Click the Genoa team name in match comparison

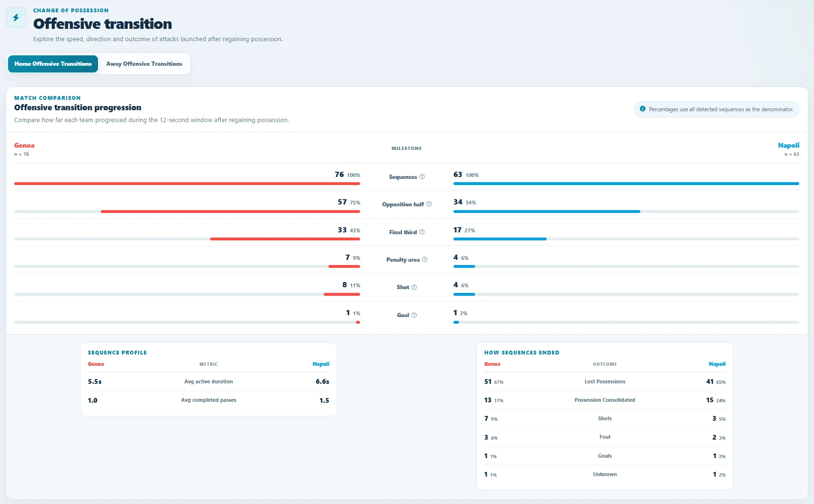pyautogui.click(x=24, y=145)
